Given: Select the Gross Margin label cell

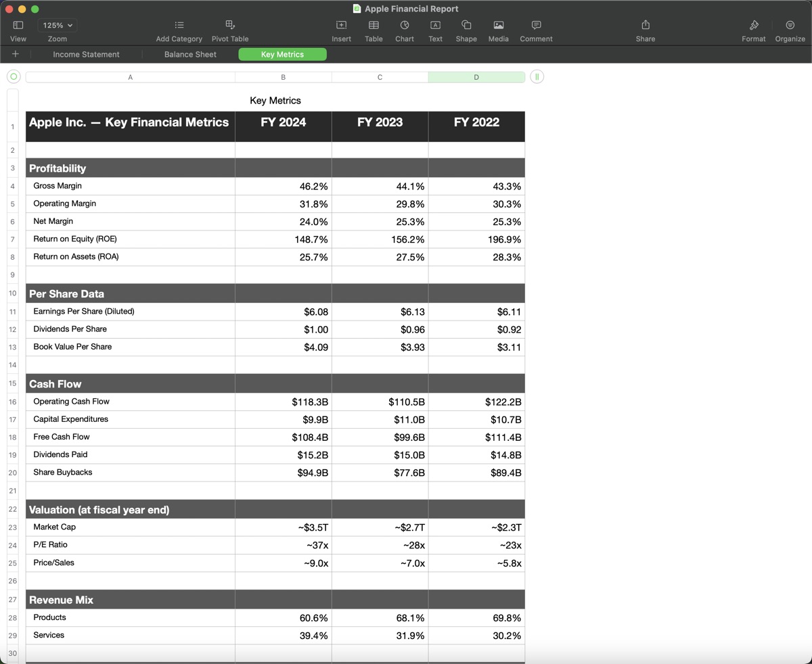Looking at the screenshot, I should coord(131,186).
